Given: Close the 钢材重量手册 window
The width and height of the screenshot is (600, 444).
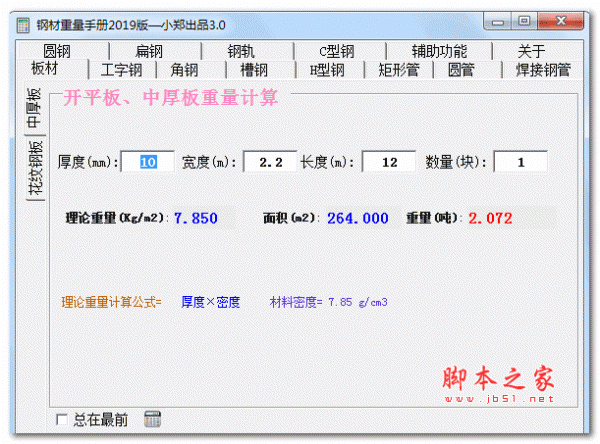Looking at the screenshot, I should (x=561, y=21).
